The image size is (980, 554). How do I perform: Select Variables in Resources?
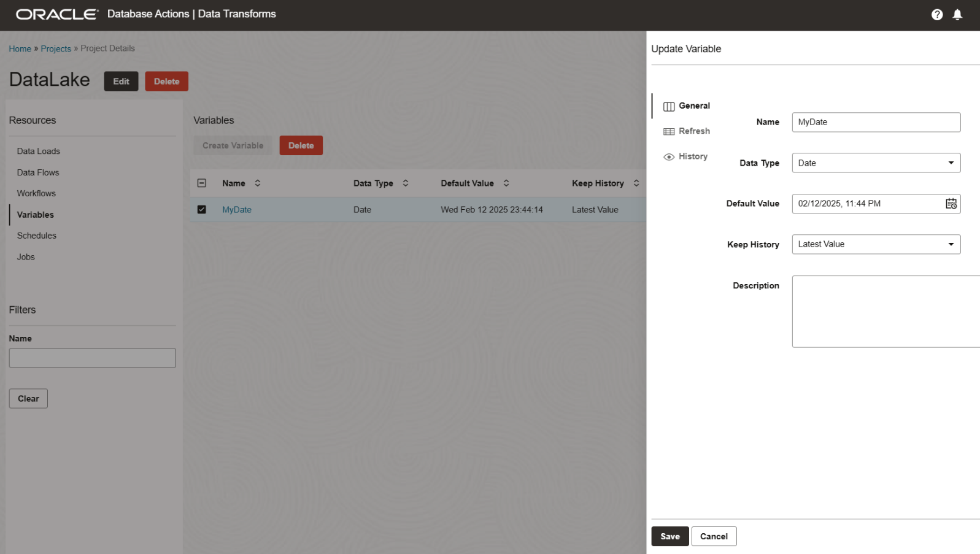click(36, 215)
